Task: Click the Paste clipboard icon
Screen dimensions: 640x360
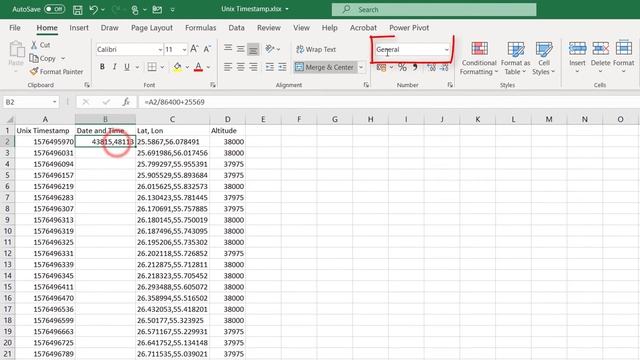Action: click(16, 50)
